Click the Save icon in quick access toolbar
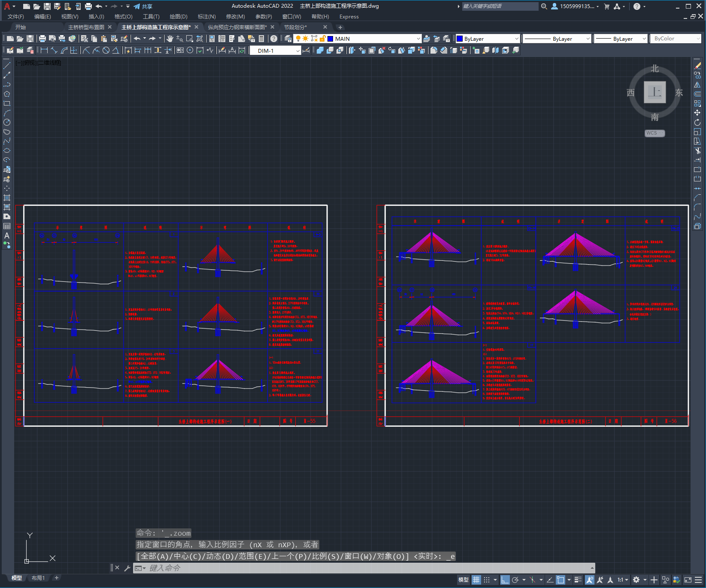Screen dimensions: 706x588 47,6
